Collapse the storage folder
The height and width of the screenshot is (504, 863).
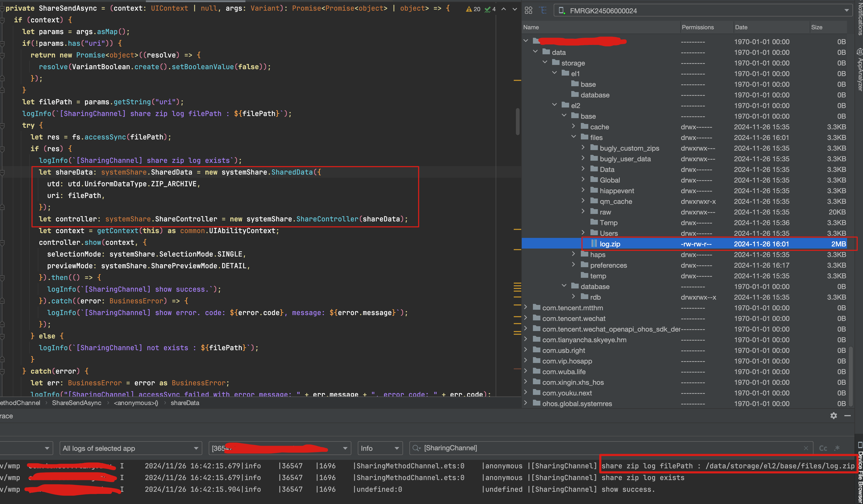545,62
